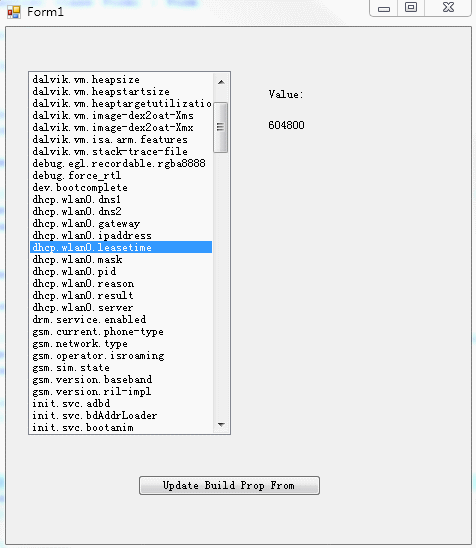476x548 pixels.
Task: Select dhcp.wlan0.gateway entry
Action: [121, 223]
